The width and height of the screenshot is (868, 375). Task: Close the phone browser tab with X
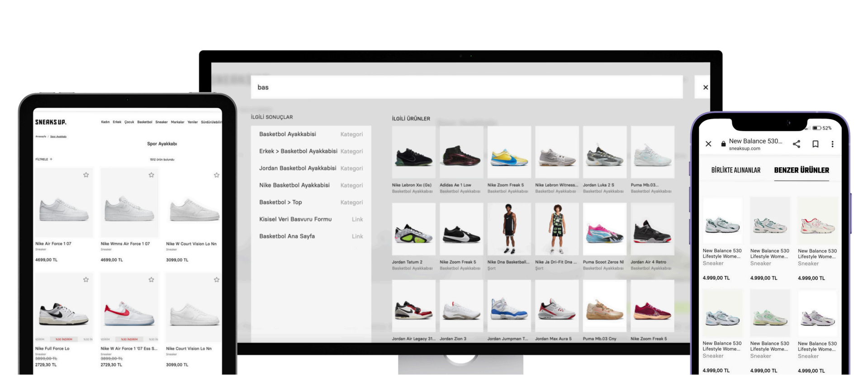pyautogui.click(x=708, y=144)
